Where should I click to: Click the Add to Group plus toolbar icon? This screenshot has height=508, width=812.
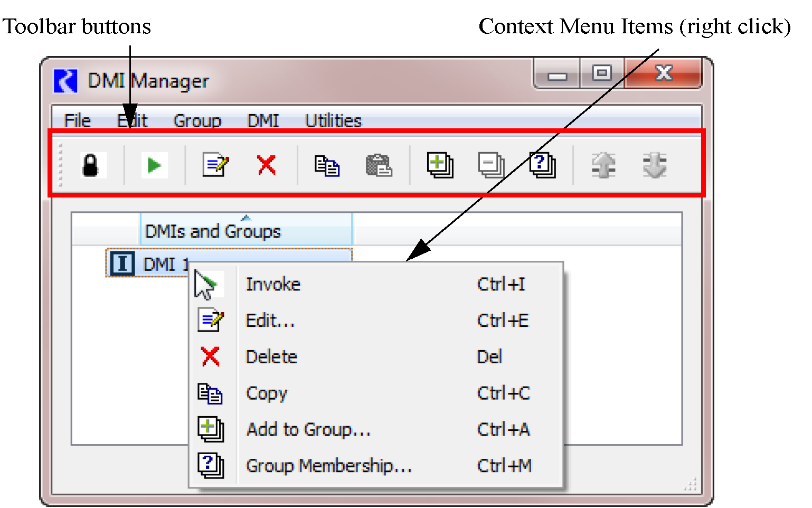tap(440, 165)
